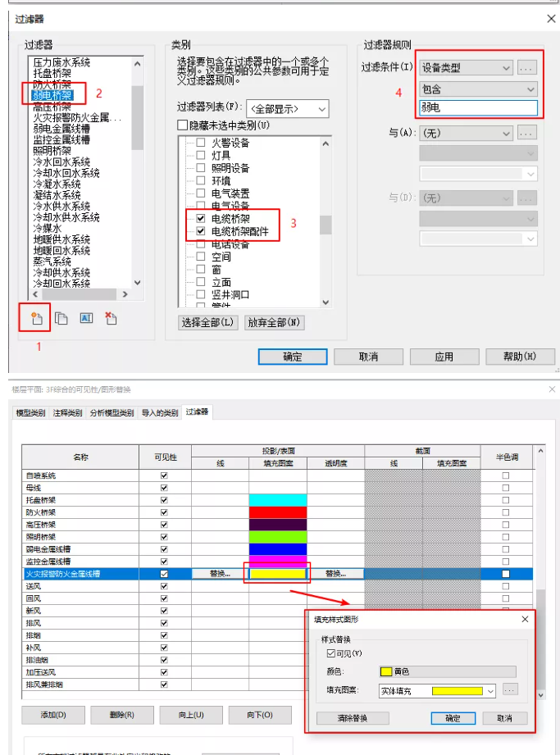The height and width of the screenshot is (755, 560).
Task: Click 删除(R) button
Action: pos(122,715)
